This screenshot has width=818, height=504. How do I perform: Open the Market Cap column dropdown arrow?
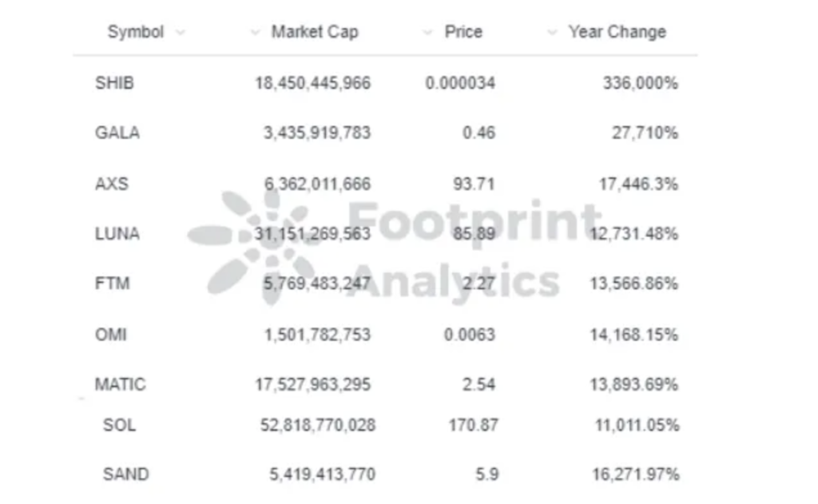(x=255, y=33)
